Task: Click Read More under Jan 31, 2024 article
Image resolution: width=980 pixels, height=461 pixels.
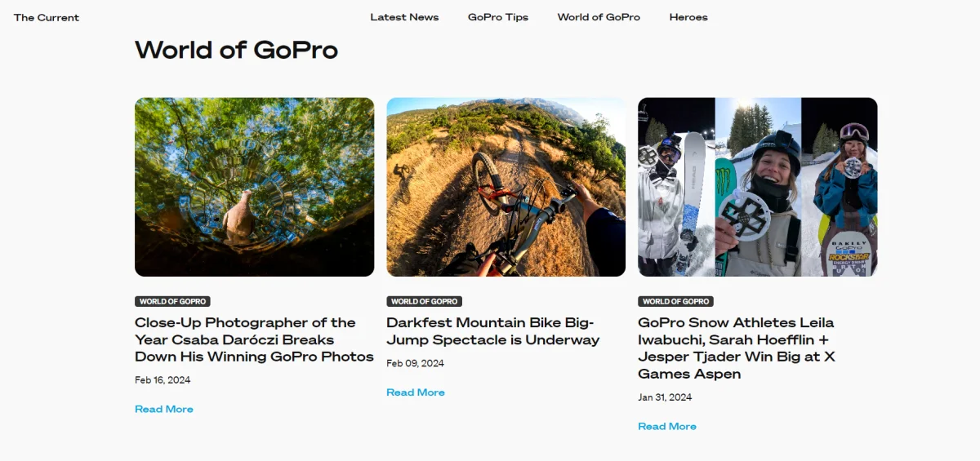Action: [x=667, y=426]
